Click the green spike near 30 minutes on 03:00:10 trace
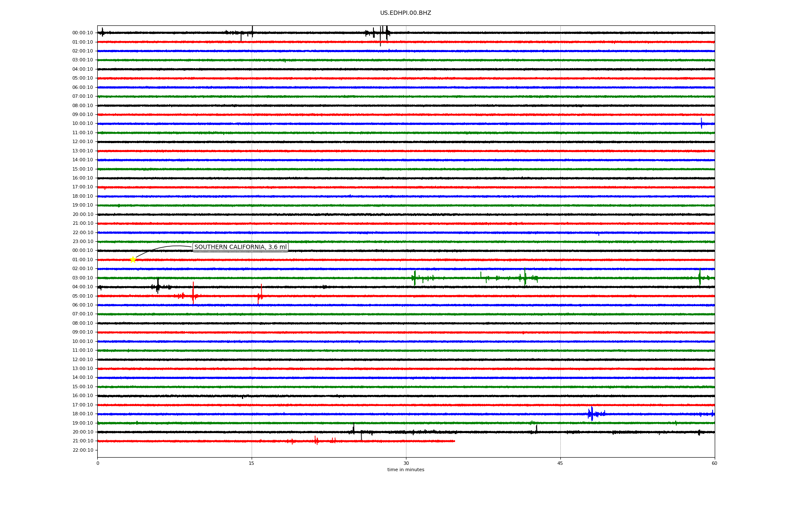The image size is (812, 508). (414, 278)
